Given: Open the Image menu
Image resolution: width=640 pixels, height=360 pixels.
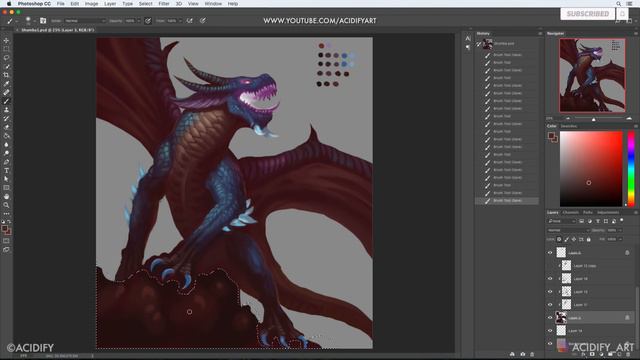Looking at the screenshot, I should [91, 4].
